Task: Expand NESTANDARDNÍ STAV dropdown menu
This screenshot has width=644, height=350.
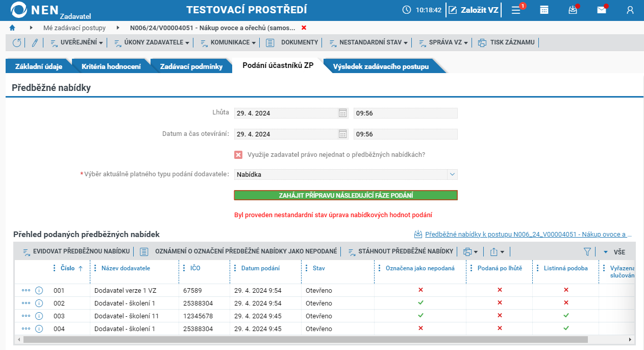Action: [x=406, y=43]
